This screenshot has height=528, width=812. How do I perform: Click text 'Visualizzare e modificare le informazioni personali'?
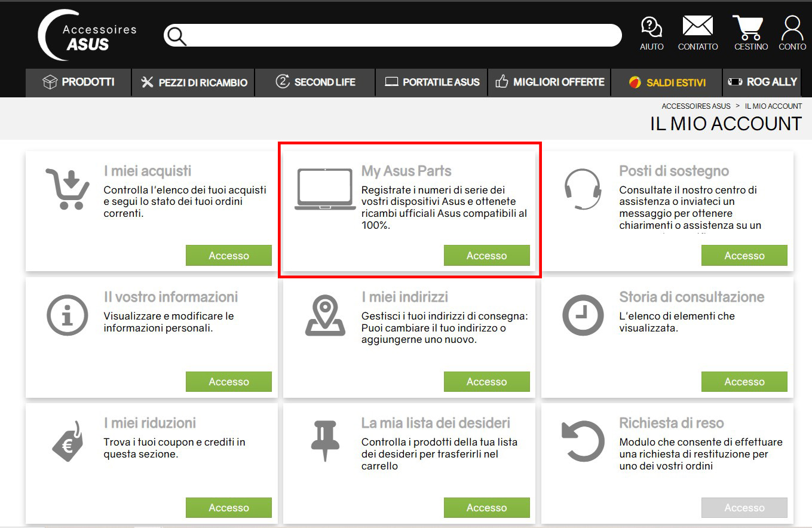[x=169, y=322]
